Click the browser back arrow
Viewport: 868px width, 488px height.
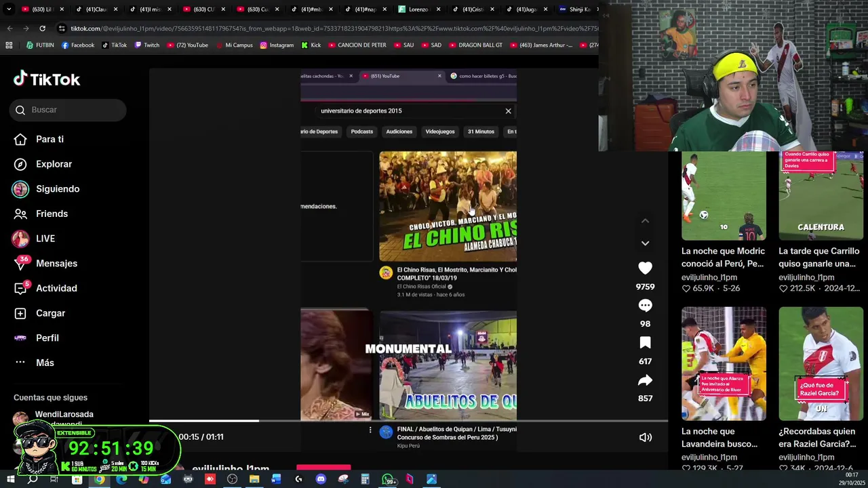point(9,28)
